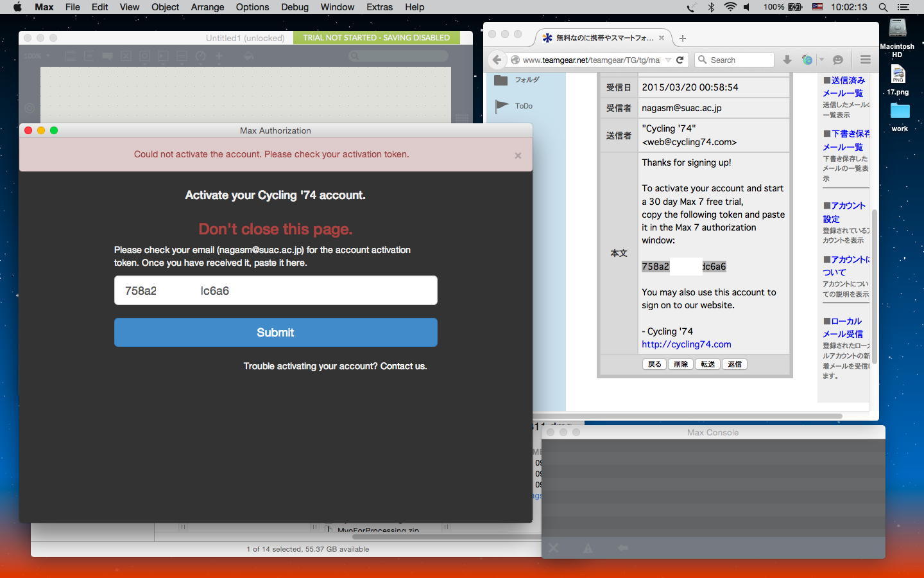Click the arrow icon in Max Console
This screenshot has width=924, height=578.
tap(622, 548)
